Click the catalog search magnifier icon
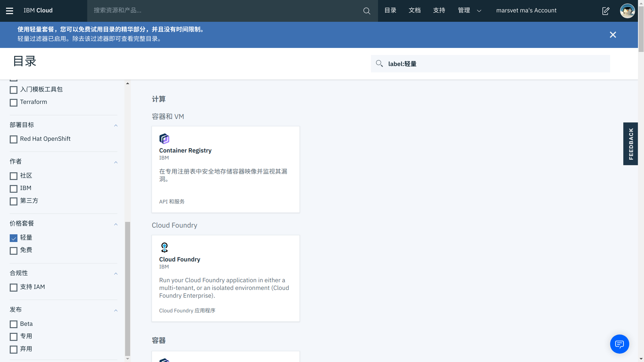644x362 pixels. click(379, 64)
